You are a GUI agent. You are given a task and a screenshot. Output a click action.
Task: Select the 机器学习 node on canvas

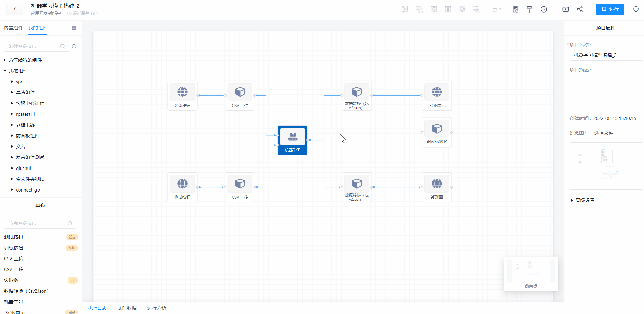point(292,140)
